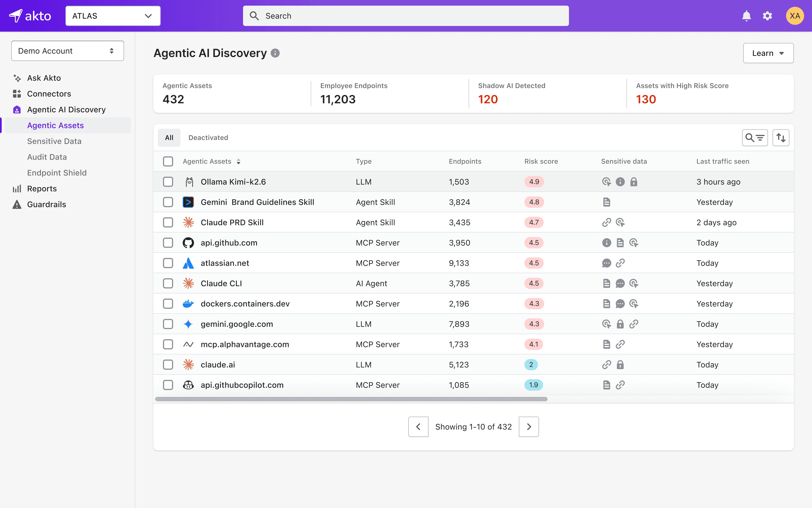This screenshot has height=508, width=812.
Task: Click the '3 hours ago' traffic value
Action: click(x=718, y=182)
